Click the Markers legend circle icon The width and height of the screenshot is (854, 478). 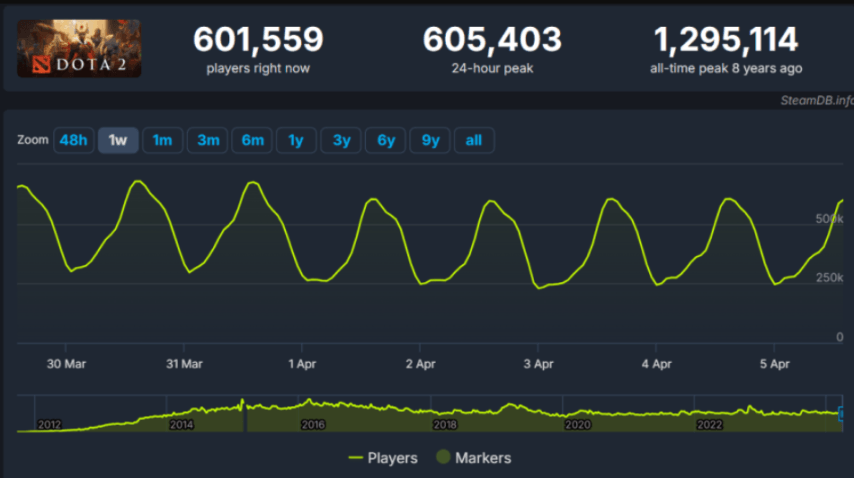click(442, 458)
